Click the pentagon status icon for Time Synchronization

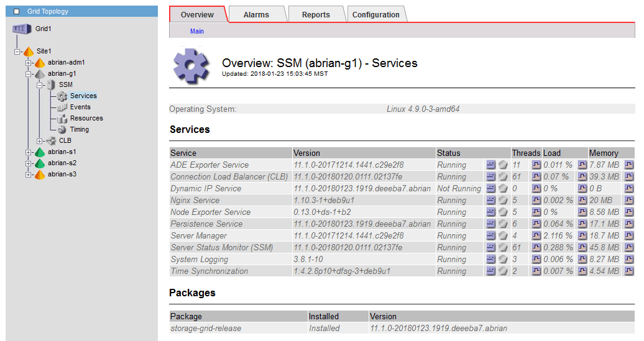coord(503,271)
